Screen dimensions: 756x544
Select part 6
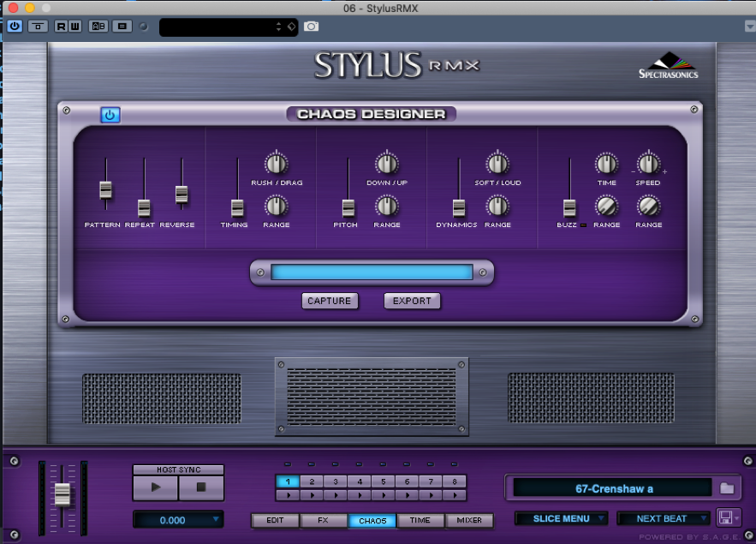tap(407, 481)
